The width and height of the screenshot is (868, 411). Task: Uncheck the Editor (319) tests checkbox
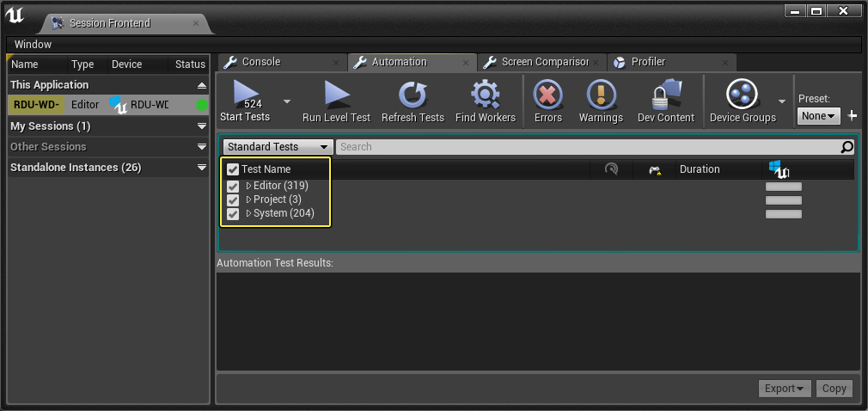pos(233,186)
